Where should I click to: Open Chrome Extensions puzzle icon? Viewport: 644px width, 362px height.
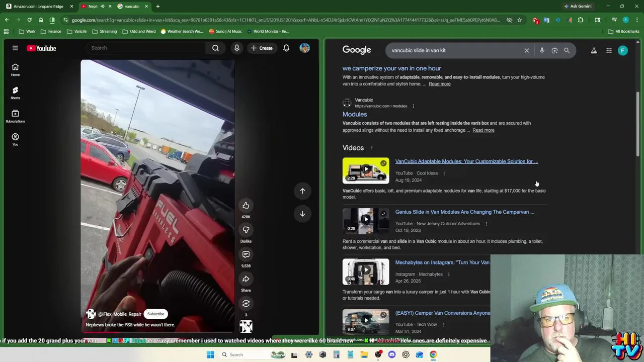pyautogui.click(x=581, y=20)
